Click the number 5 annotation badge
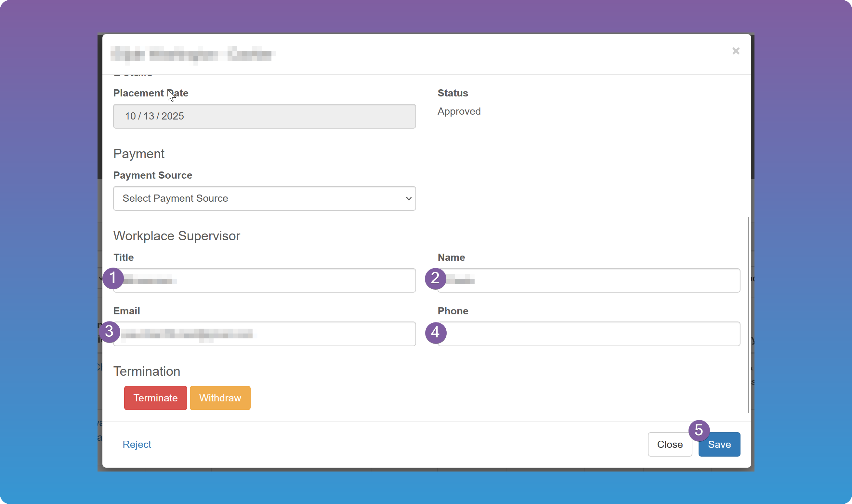This screenshot has width=852, height=504. (699, 431)
